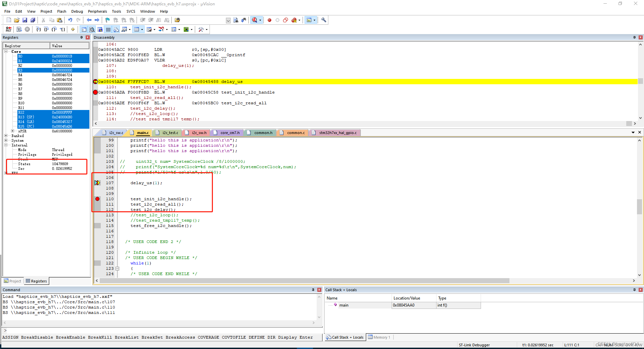This screenshot has width=644, height=349.
Task: Click the Step over icon
Action: click(x=47, y=29)
